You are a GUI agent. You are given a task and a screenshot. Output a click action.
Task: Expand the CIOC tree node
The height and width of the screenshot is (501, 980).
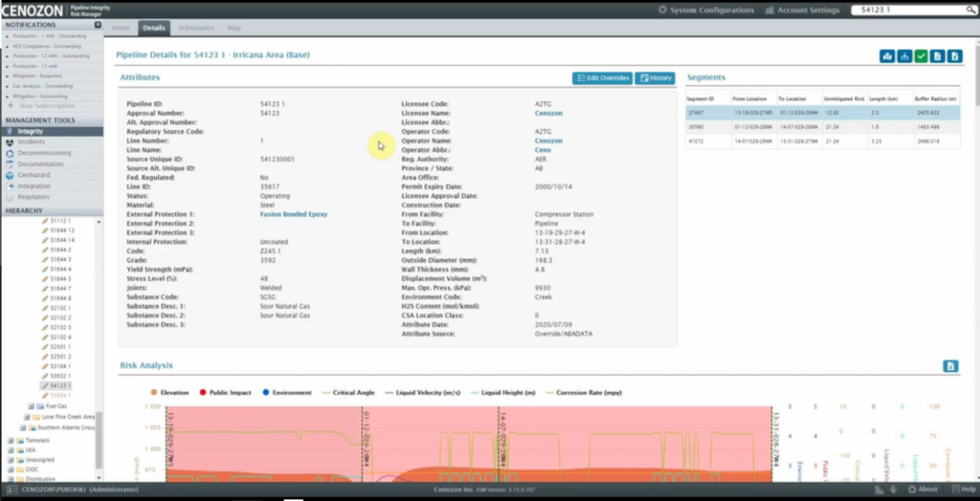click(11, 469)
